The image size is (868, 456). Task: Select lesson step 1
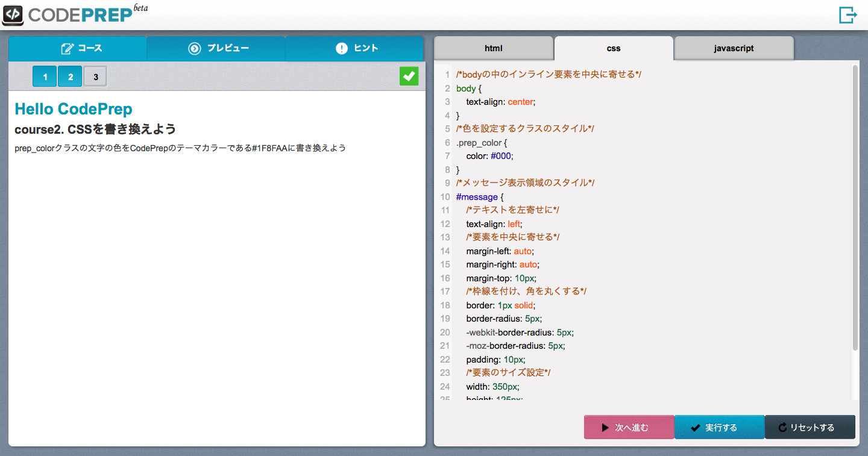coord(44,76)
